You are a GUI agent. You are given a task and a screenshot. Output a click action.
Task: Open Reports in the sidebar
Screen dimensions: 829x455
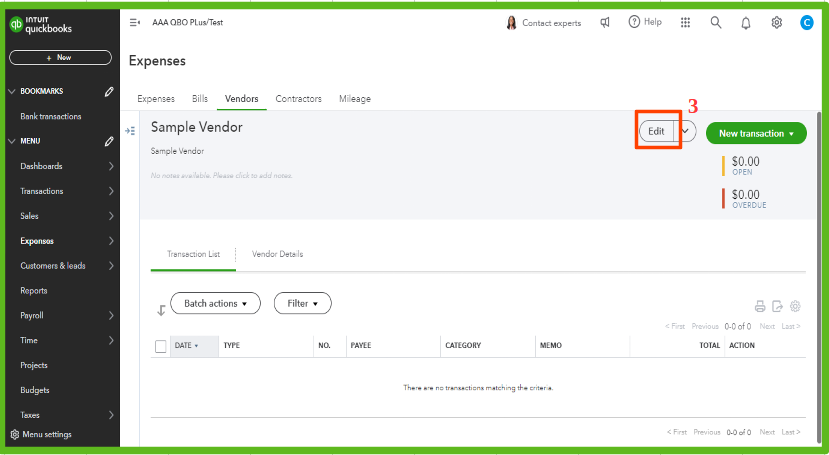pos(34,291)
